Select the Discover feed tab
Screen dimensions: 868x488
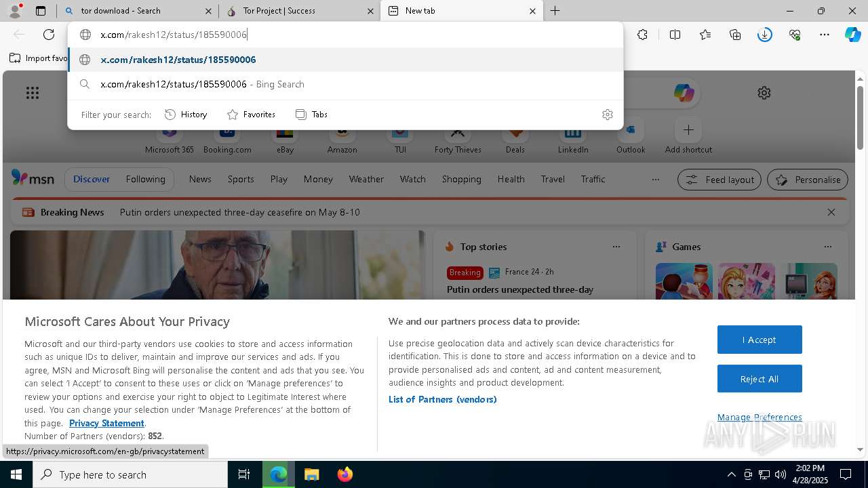click(92, 179)
